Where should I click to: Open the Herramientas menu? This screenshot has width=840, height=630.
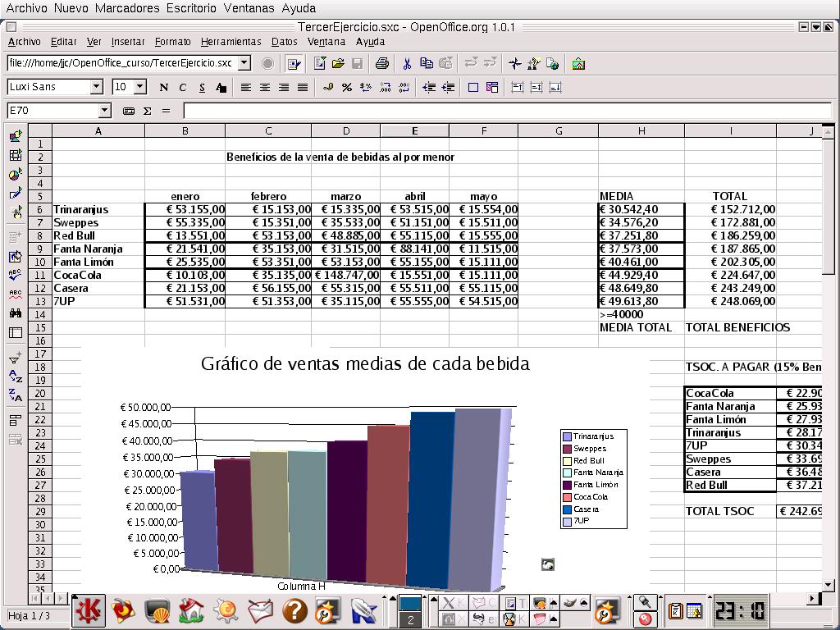click(x=231, y=42)
